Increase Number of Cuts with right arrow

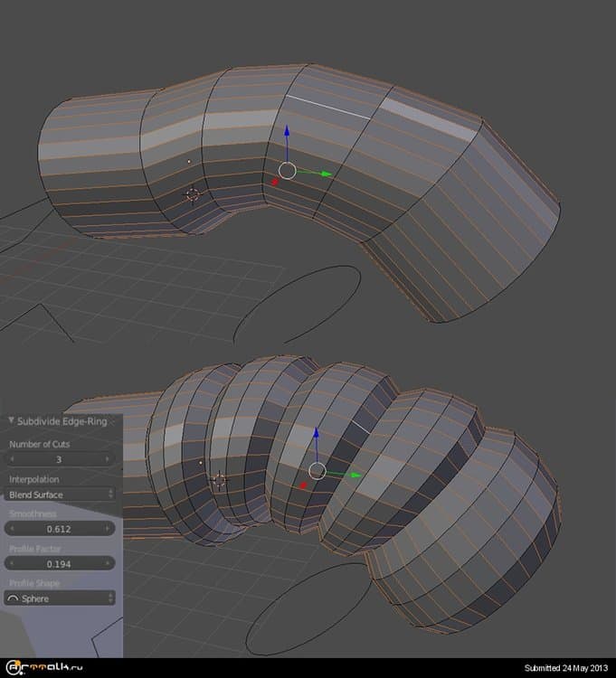(109, 459)
